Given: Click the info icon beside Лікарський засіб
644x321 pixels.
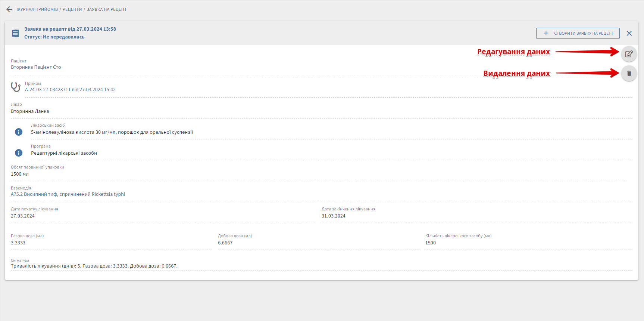Looking at the screenshot, I should point(19,132).
